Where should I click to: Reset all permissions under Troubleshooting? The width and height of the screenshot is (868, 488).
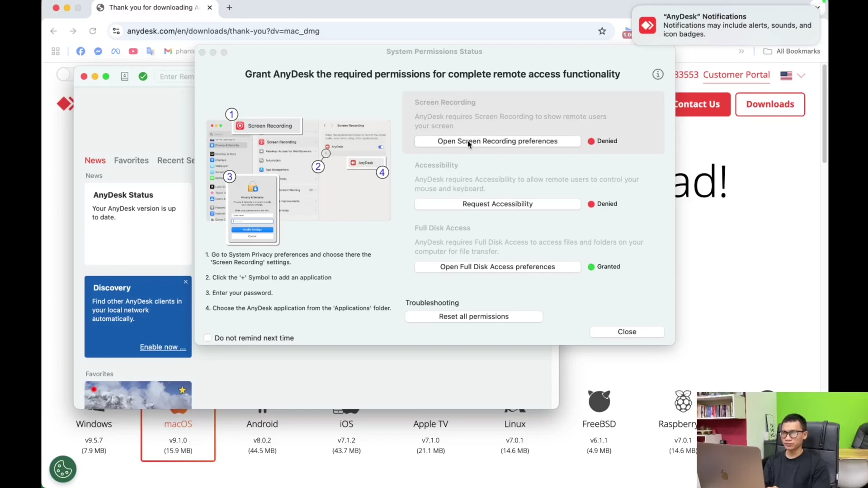click(473, 316)
